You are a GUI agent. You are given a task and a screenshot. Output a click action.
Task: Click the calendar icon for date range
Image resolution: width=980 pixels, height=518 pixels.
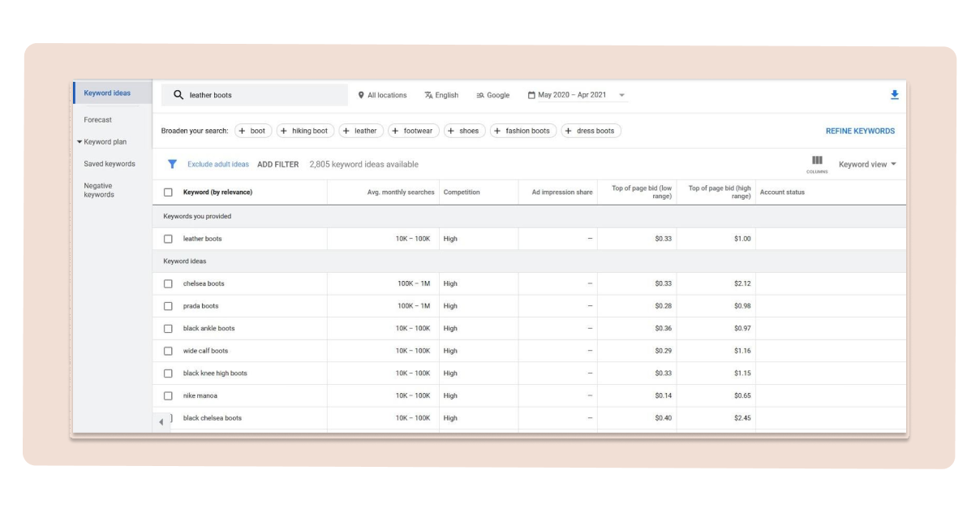click(531, 95)
